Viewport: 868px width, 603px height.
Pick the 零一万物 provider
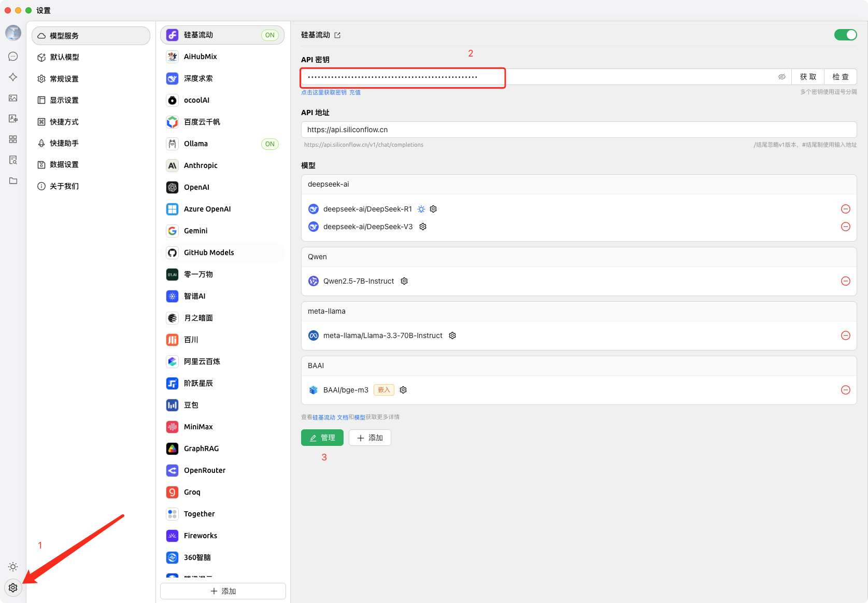222,274
